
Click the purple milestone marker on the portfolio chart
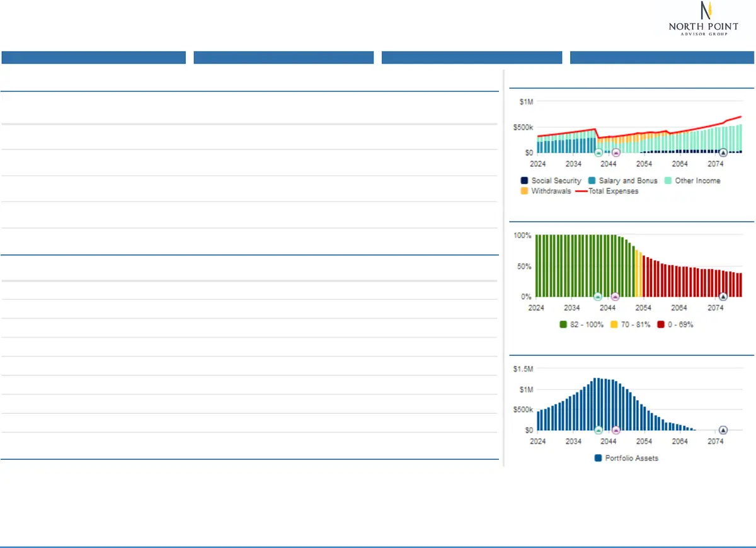click(616, 431)
